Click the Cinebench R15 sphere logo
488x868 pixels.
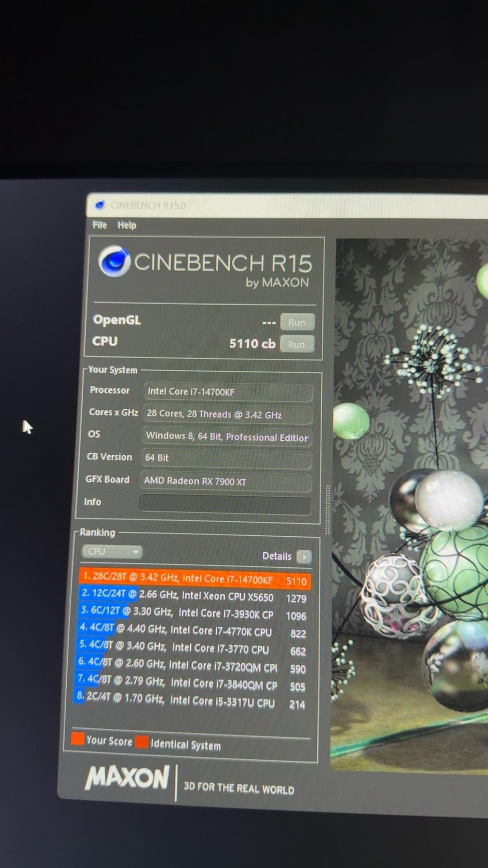point(115,261)
